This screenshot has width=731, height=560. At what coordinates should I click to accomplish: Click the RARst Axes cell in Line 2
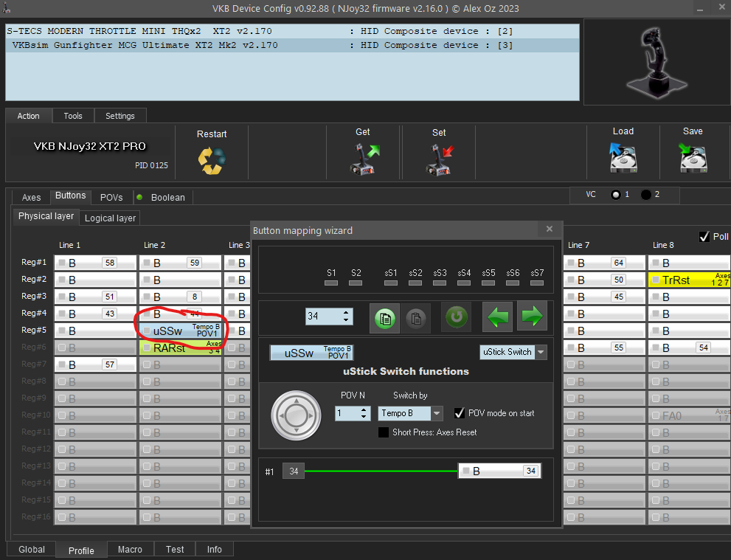181,348
